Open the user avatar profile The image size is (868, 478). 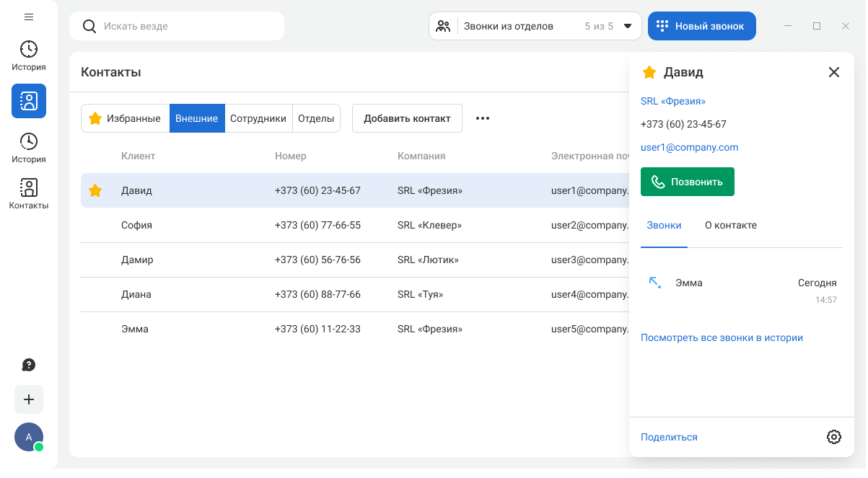[x=29, y=437]
